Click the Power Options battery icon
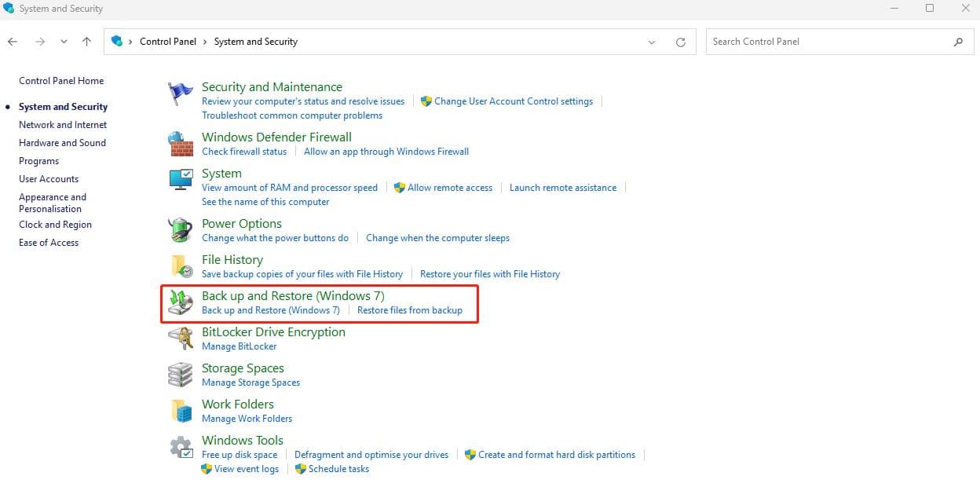The image size is (980, 487). pyautogui.click(x=181, y=230)
